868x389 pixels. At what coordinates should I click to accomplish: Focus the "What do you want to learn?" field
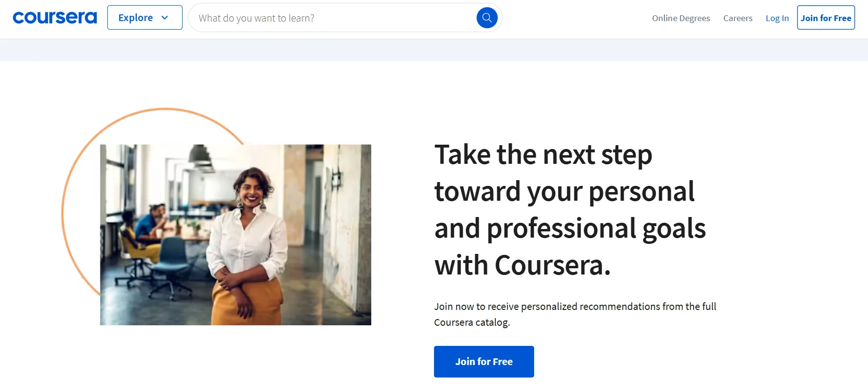pos(331,18)
